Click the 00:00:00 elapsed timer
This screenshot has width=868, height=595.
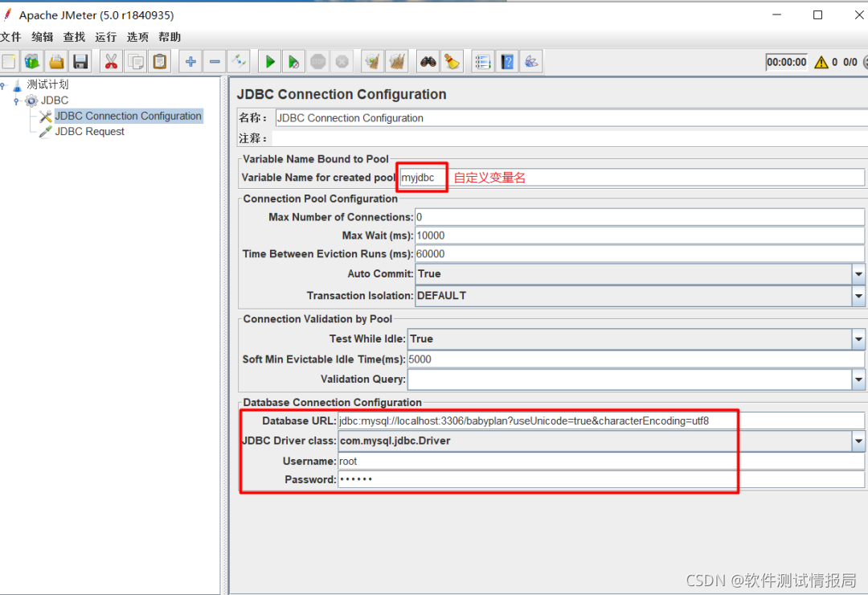pyautogui.click(x=787, y=62)
